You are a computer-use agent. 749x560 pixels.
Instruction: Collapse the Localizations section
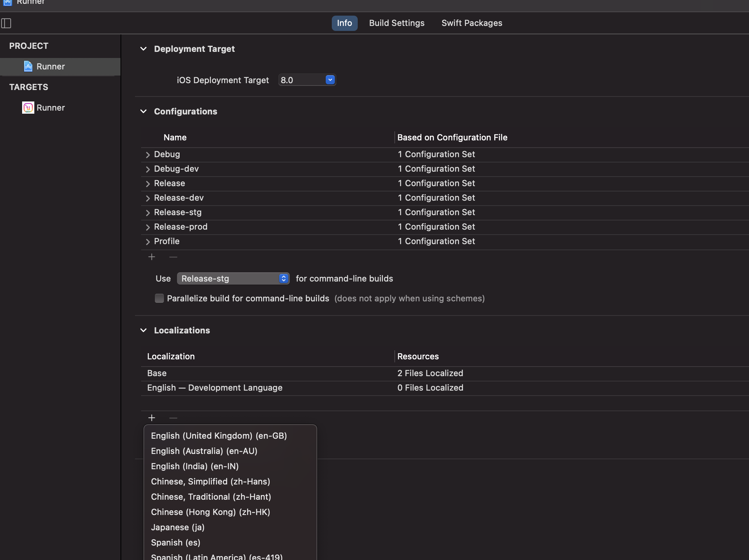(x=143, y=330)
